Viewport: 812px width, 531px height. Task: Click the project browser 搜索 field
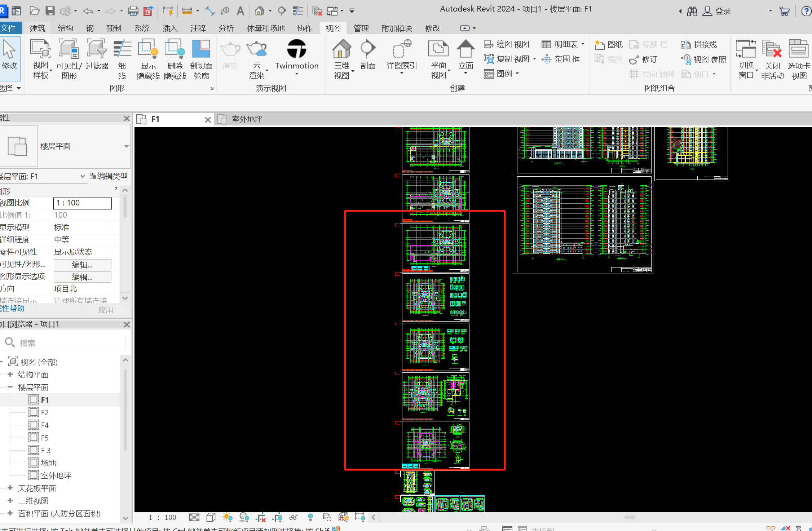tap(63, 342)
